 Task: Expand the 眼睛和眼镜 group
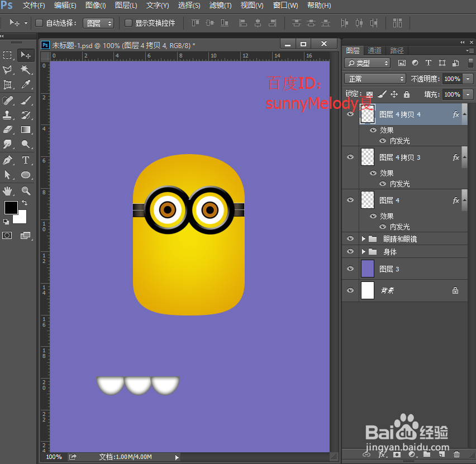[363, 239]
